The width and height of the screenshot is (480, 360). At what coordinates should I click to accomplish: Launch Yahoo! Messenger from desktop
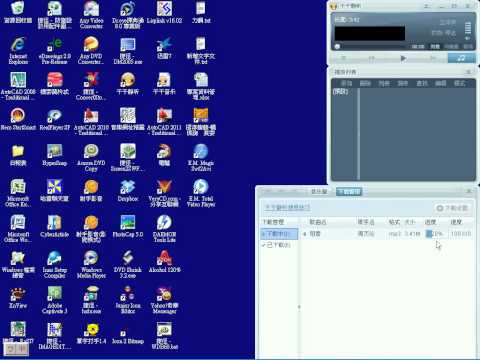(164, 301)
